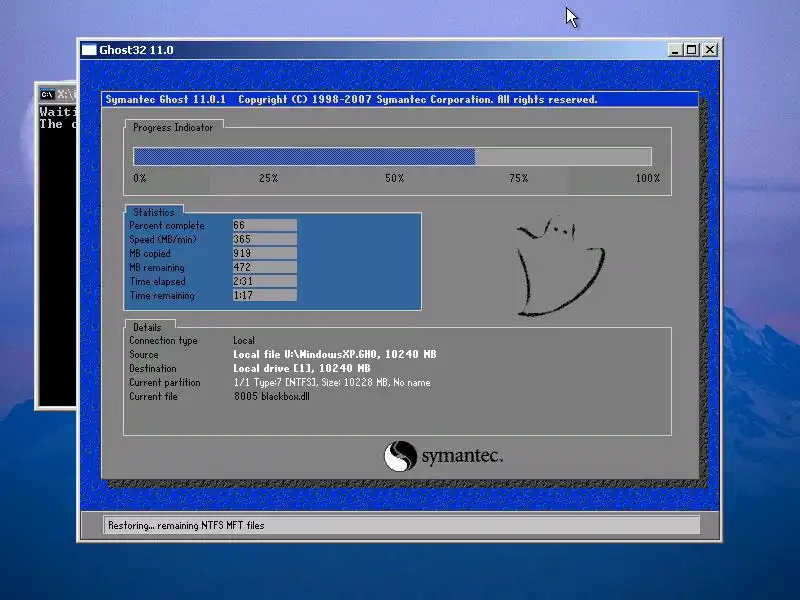
Task: Click the Percent complete label
Action: click(x=167, y=226)
